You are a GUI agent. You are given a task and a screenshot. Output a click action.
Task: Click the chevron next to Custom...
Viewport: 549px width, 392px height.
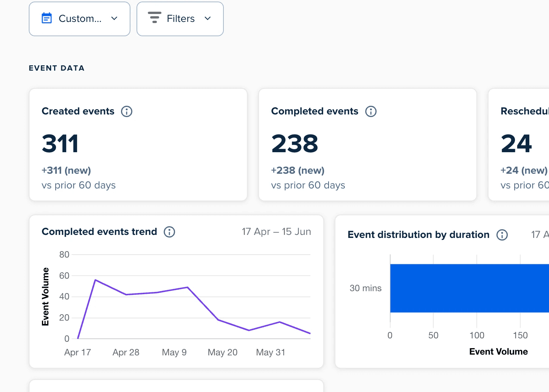coord(114,18)
